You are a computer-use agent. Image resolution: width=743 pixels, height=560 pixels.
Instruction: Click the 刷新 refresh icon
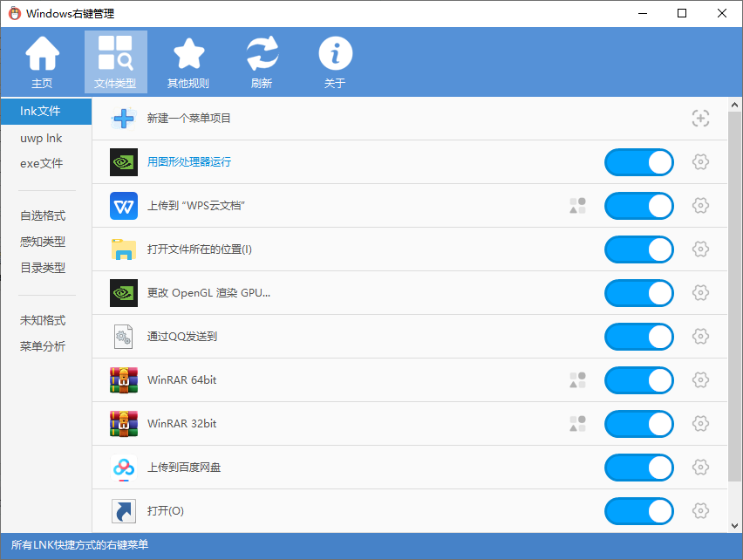coord(262,62)
